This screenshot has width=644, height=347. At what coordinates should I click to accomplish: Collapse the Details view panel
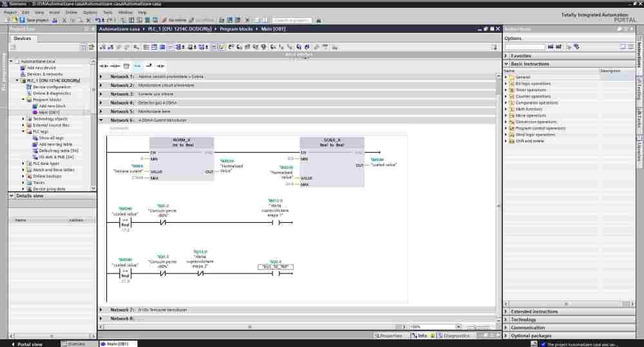[x=12, y=196]
